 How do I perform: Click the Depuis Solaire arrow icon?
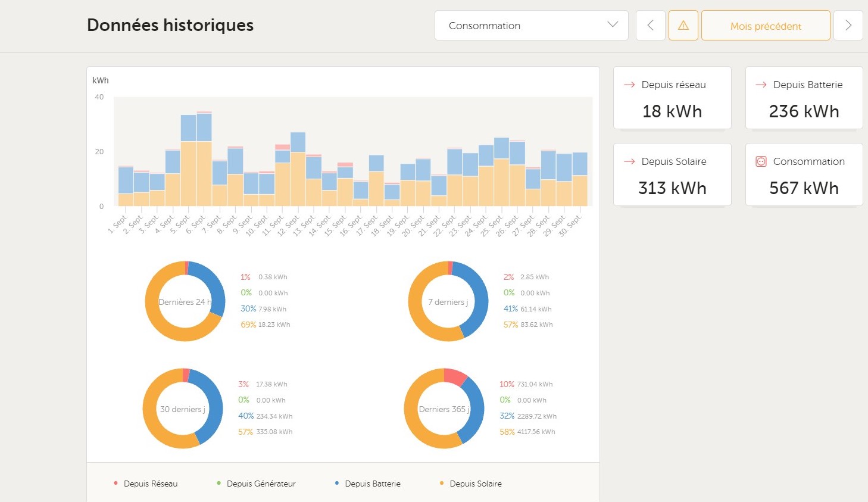tap(629, 161)
